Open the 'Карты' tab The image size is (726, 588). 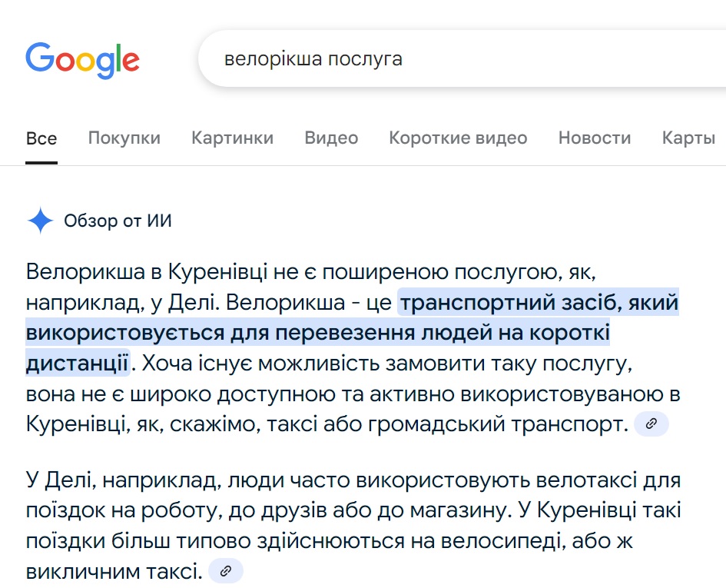coord(688,138)
